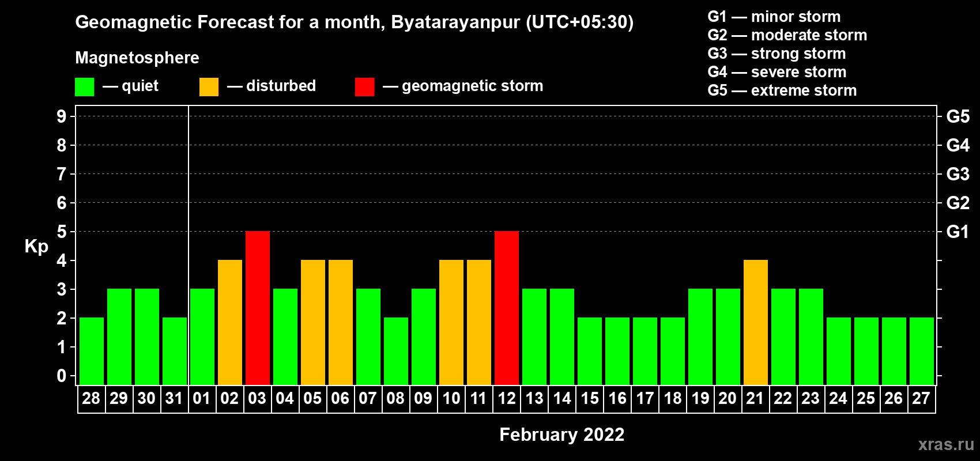This screenshot has height=461, width=980.
Task: Click the 'G5 — extreme storm' legend text
Action: [x=782, y=90]
